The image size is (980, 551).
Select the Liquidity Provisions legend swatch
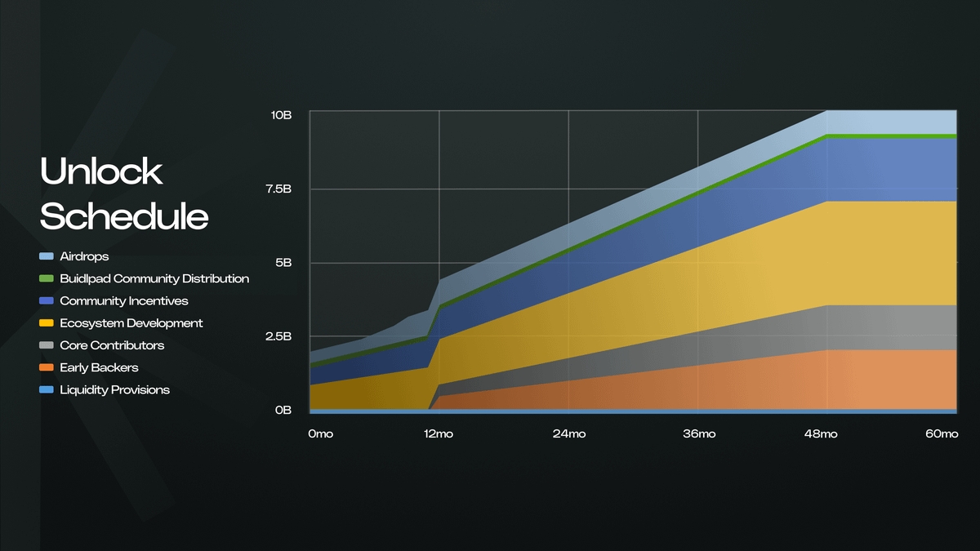47,390
